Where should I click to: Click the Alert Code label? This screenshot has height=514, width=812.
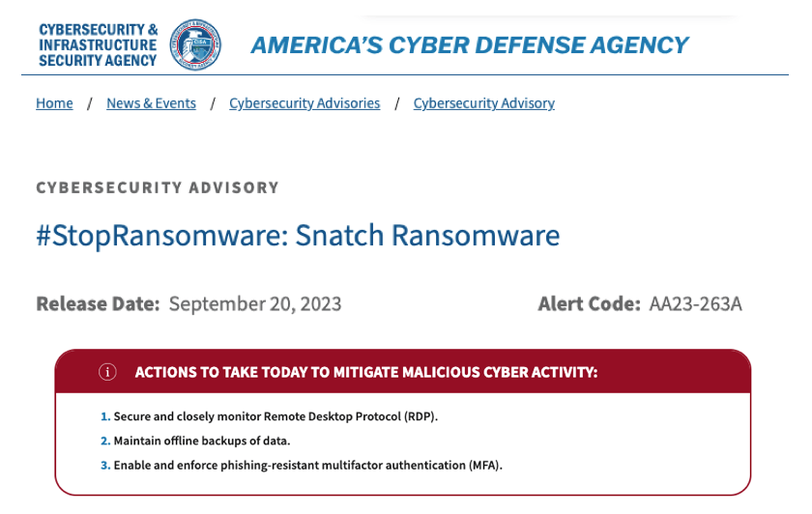coord(590,304)
